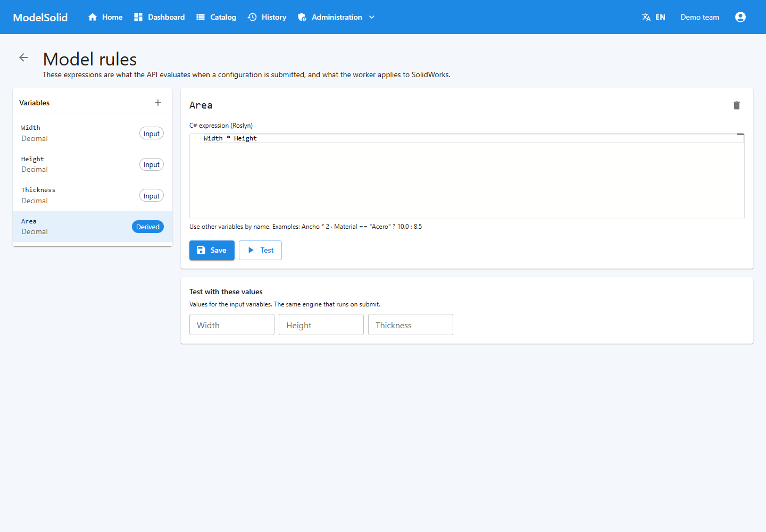The height and width of the screenshot is (532, 766).
Task: Click the Catalog list icon
Action: 201,17
